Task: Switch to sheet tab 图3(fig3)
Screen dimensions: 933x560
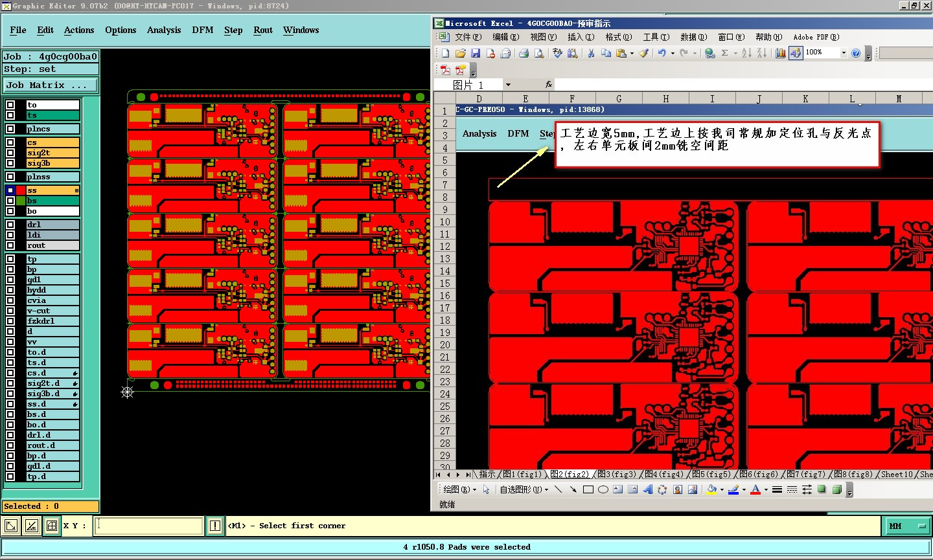Action: 616,475
